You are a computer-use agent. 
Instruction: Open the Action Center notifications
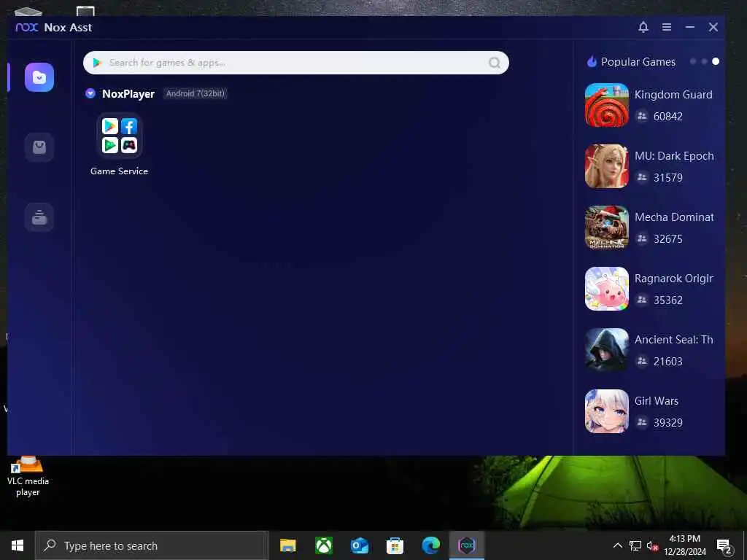click(x=724, y=546)
